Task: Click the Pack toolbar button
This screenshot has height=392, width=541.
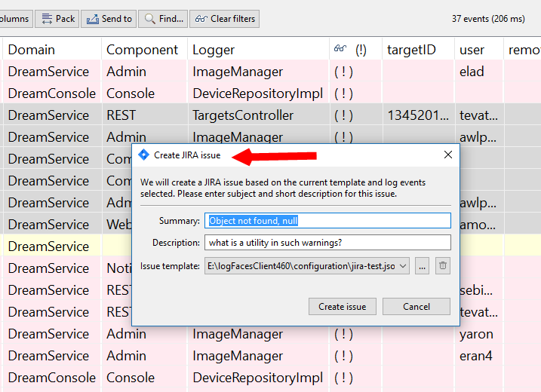Action: point(58,19)
